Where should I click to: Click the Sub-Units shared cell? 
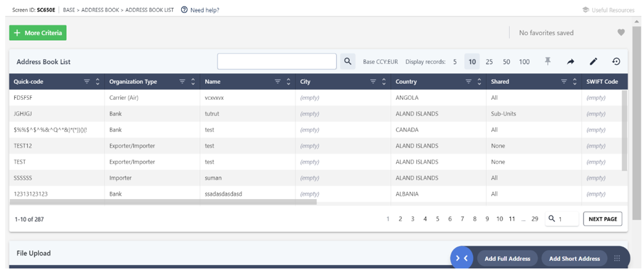coord(534,113)
